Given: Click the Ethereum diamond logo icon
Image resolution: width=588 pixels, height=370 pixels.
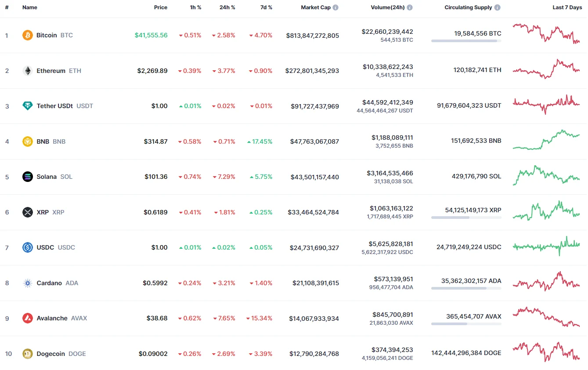Looking at the screenshot, I should click(x=28, y=71).
